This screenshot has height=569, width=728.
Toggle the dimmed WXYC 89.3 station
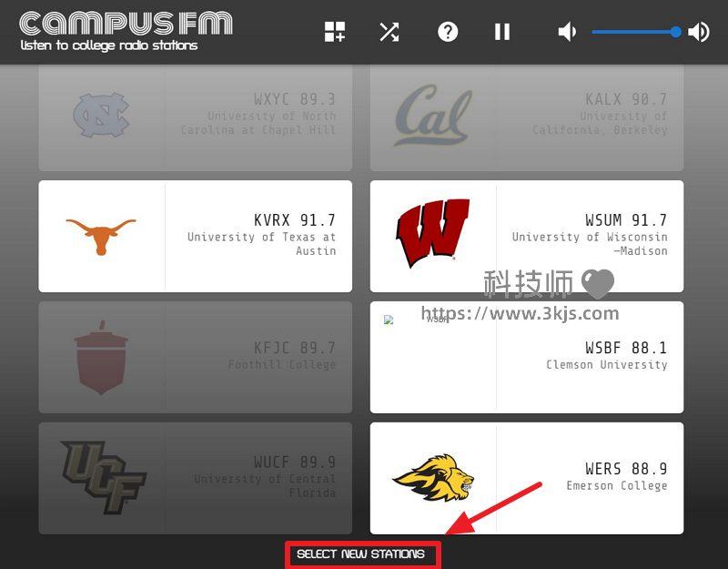pyautogui.click(x=196, y=118)
